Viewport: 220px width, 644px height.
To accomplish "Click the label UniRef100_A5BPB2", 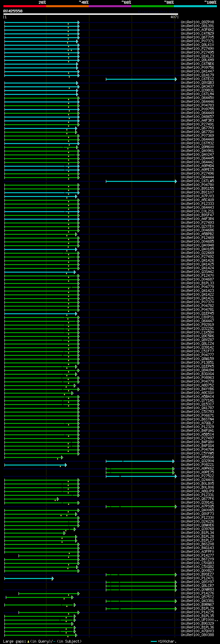I will click(x=197, y=234).
